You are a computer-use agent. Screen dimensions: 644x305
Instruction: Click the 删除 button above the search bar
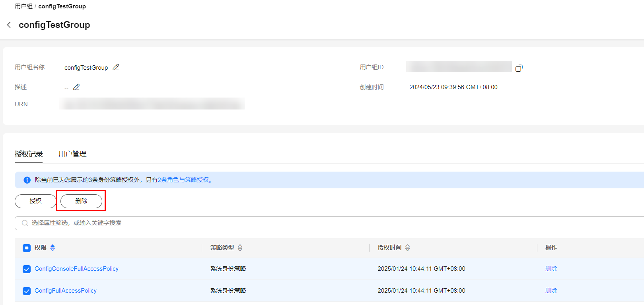pyautogui.click(x=81, y=201)
